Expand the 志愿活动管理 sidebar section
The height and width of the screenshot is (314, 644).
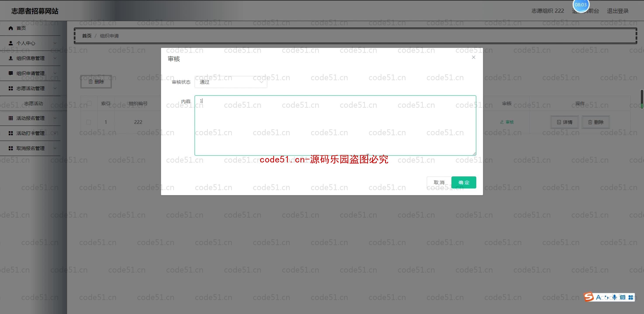(31, 88)
